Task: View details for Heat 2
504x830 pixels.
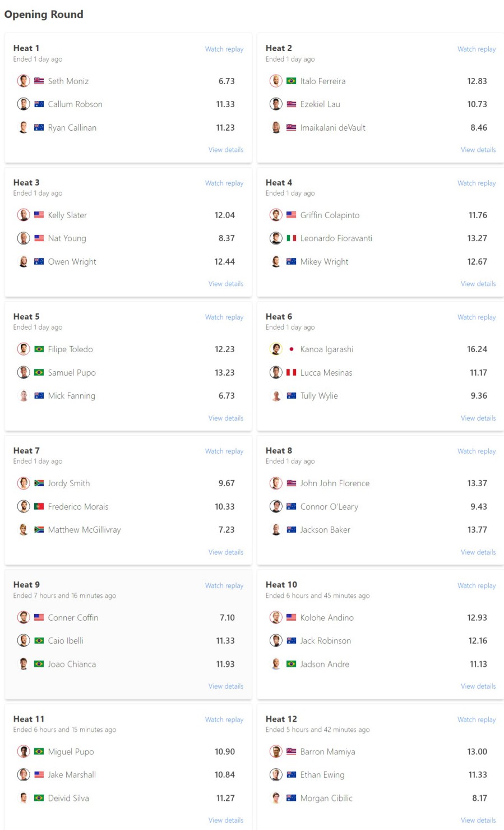Action: (x=478, y=150)
